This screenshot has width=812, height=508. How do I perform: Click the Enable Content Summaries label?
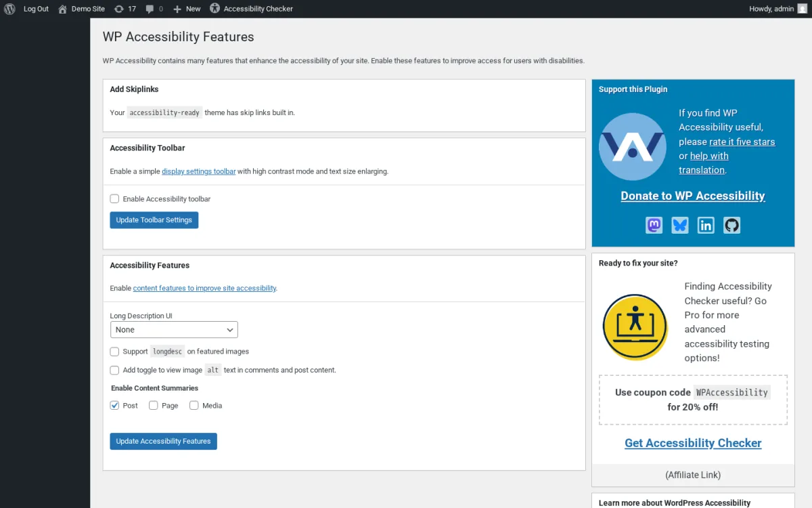pos(155,388)
